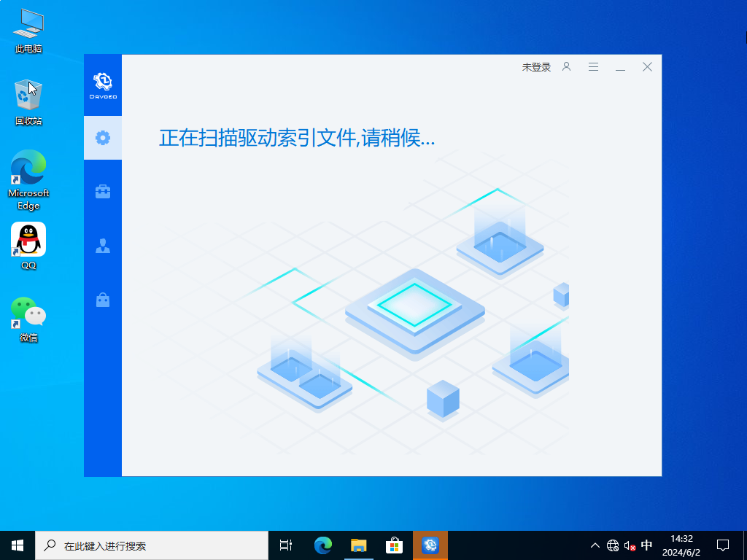Click the DRVCEO logo at sidebar top
This screenshot has height=560, width=747.
tap(102, 82)
